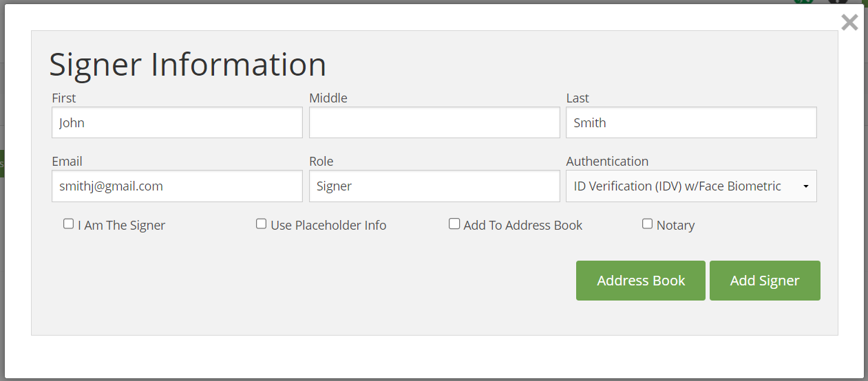Focus the empty Middle name input box
Viewport: 868px width, 381px height.
[x=434, y=123]
